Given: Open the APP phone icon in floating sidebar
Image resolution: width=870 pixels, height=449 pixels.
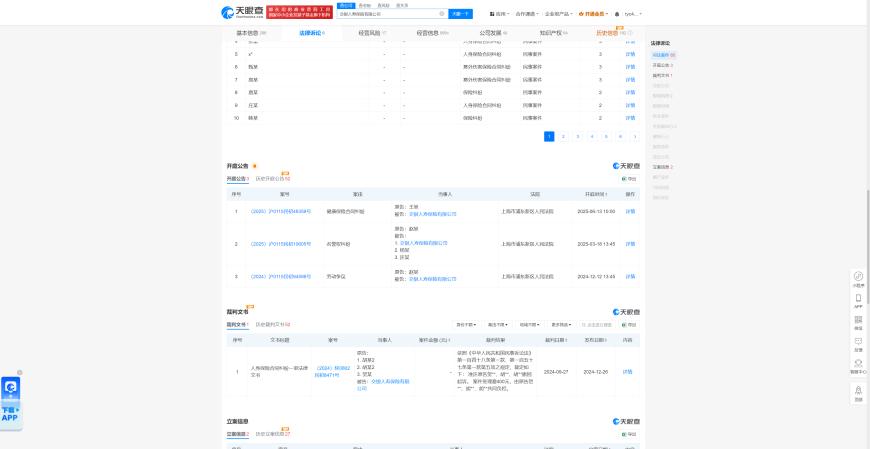Looking at the screenshot, I should [x=858, y=300].
